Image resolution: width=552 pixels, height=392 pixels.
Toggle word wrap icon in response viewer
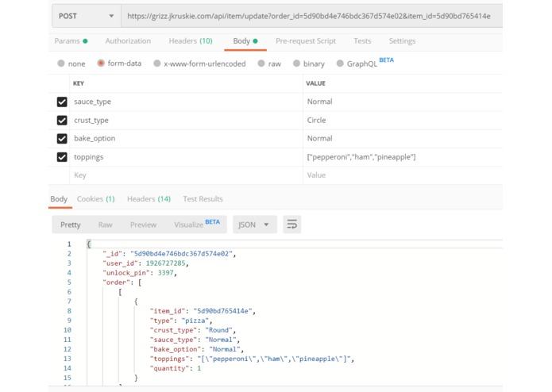coord(291,225)
